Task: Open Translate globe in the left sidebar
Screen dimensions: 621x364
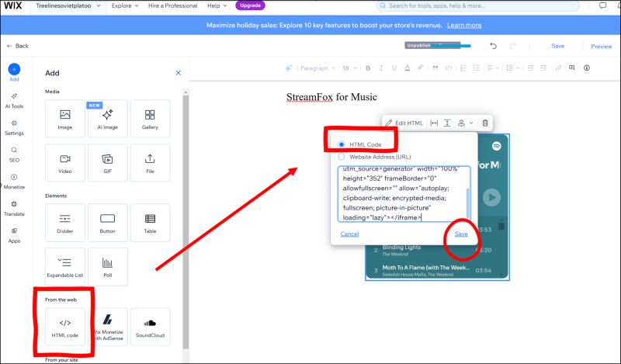Action: click(14, 208)
